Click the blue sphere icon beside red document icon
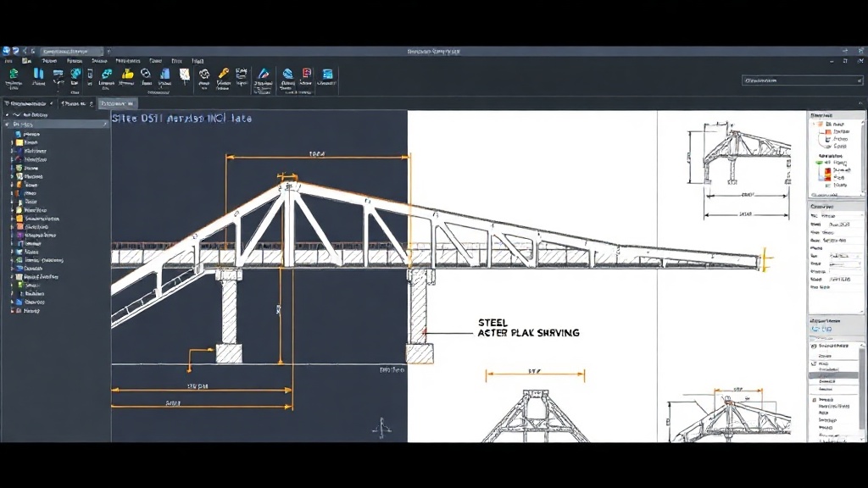 click(288, 74)
